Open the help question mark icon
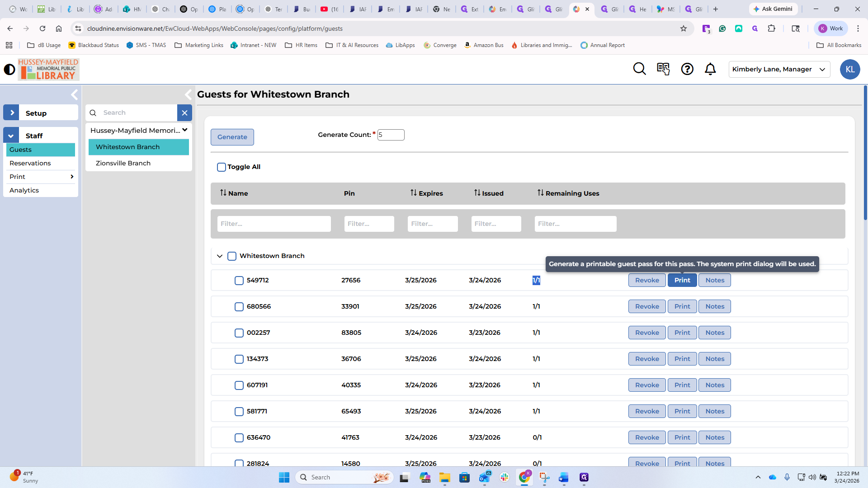 point(687,69)
